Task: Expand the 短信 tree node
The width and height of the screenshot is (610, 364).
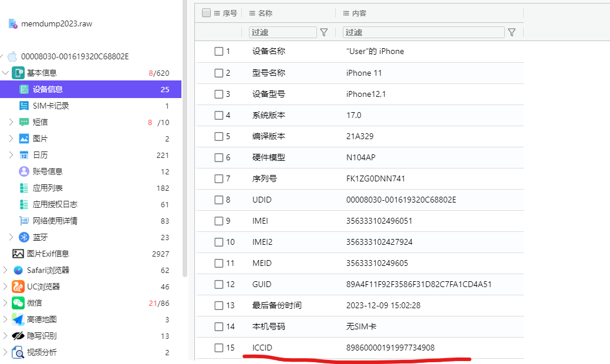Action: click(11, 122)
